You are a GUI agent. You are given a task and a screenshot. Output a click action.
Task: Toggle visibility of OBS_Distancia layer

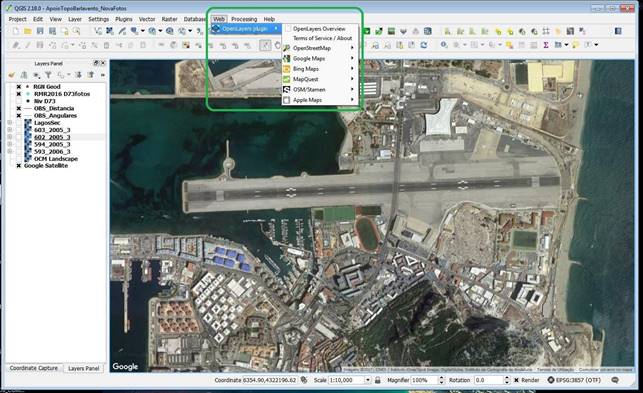18,108
